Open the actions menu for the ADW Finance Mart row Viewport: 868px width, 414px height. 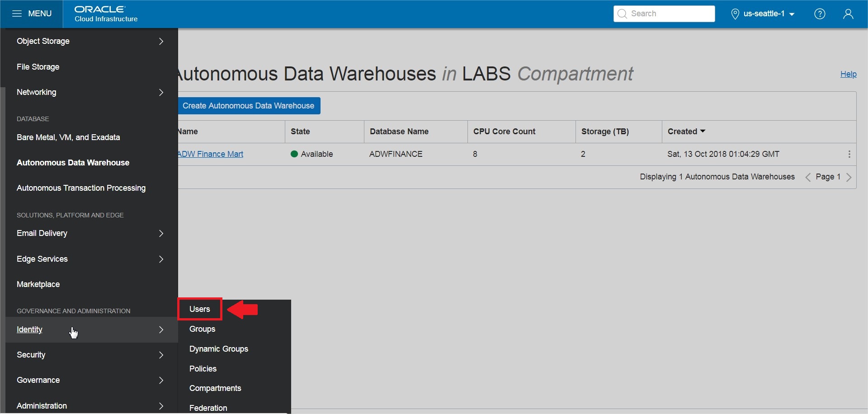coord(849,154)
